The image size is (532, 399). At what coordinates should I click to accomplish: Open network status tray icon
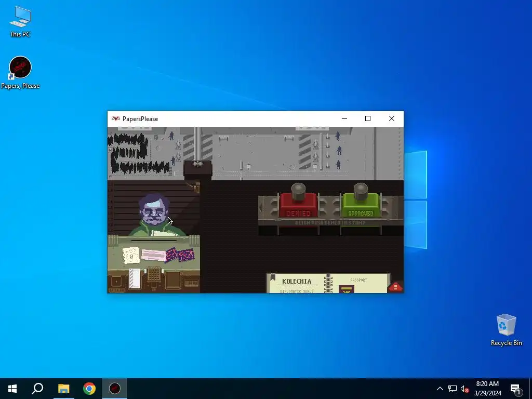coord(453,389)
